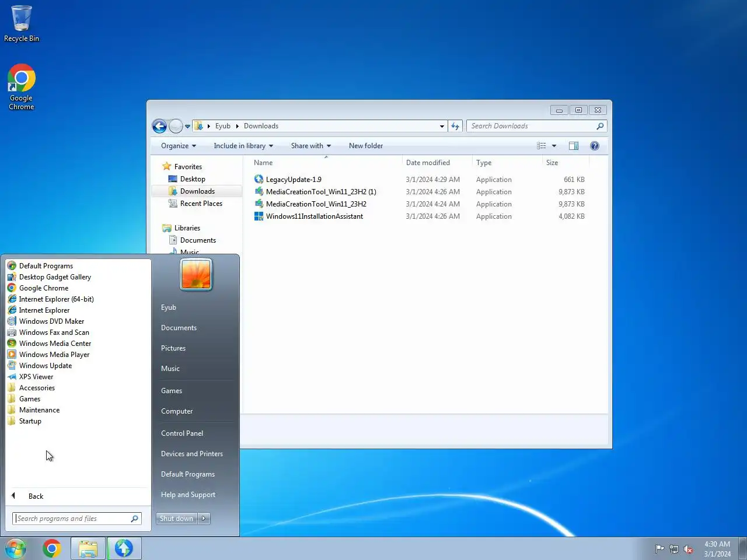Open Documents in Start menu

[179, 328]
